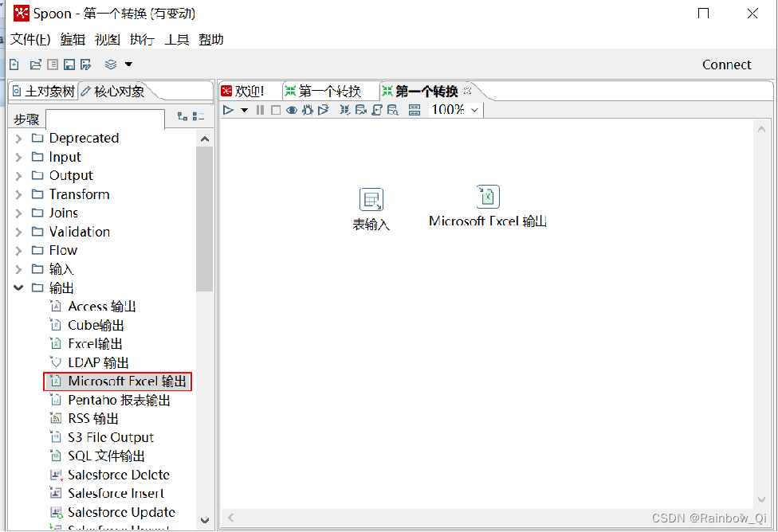778x532 pixels.
Task: Collapse the 输出 folder
Action: click(18, 288)
